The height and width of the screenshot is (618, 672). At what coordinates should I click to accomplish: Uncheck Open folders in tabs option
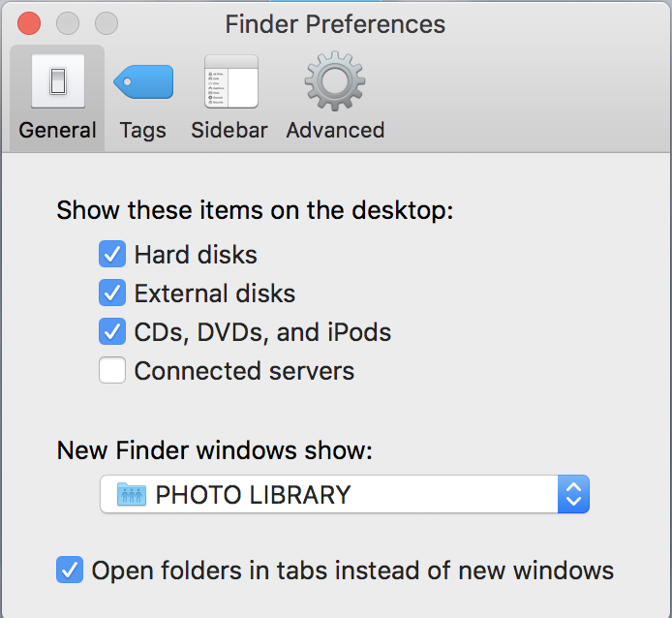point(70,570)
